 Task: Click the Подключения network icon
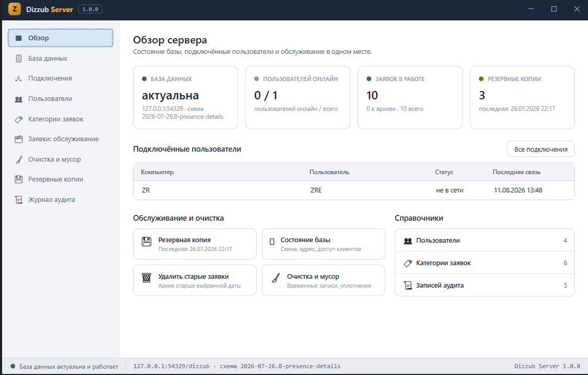(18, 78)
